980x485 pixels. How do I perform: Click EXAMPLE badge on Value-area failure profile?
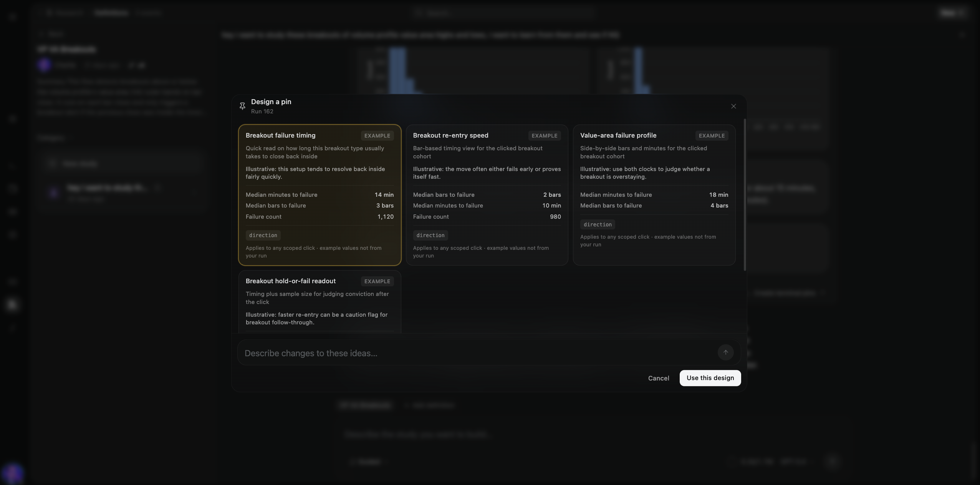coord(712,136)
